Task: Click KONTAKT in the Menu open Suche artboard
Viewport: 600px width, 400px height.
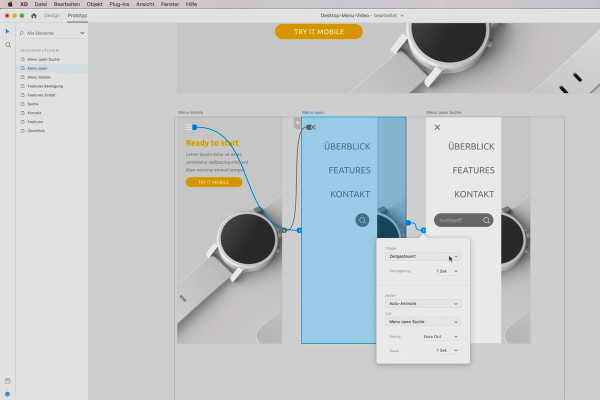Action: [474, 194]
